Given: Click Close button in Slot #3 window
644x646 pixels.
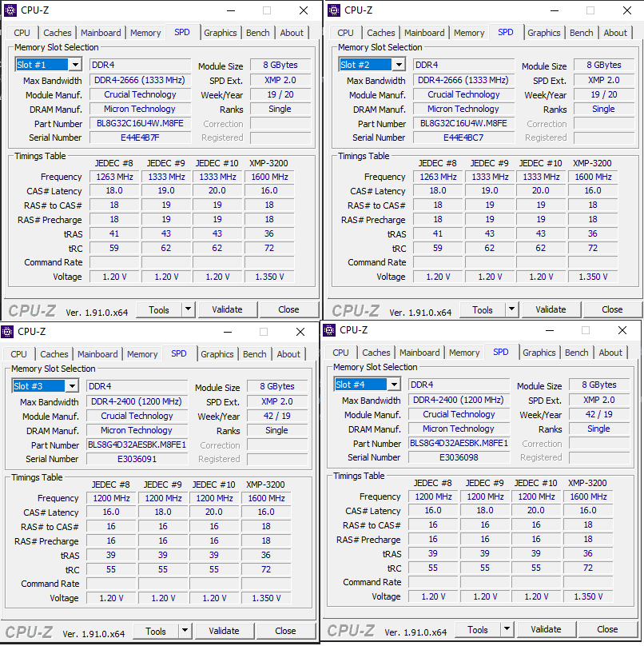Looking at the screenshot, I should (285, 631).
